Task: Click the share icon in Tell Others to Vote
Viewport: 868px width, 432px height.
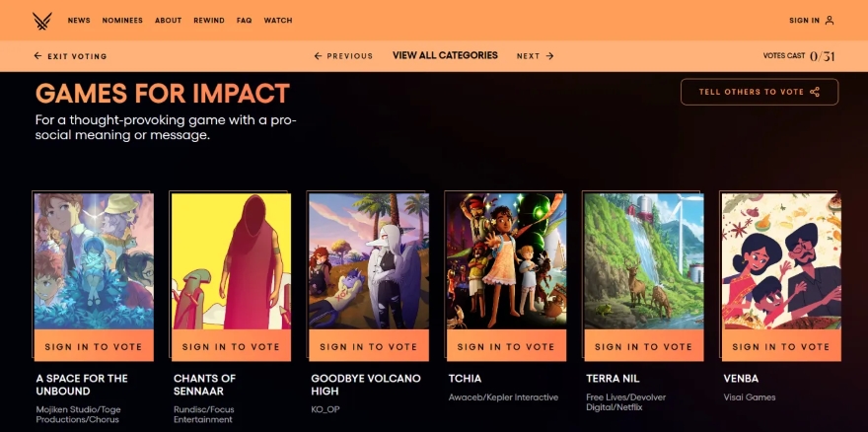Action: tap(815, 92)
